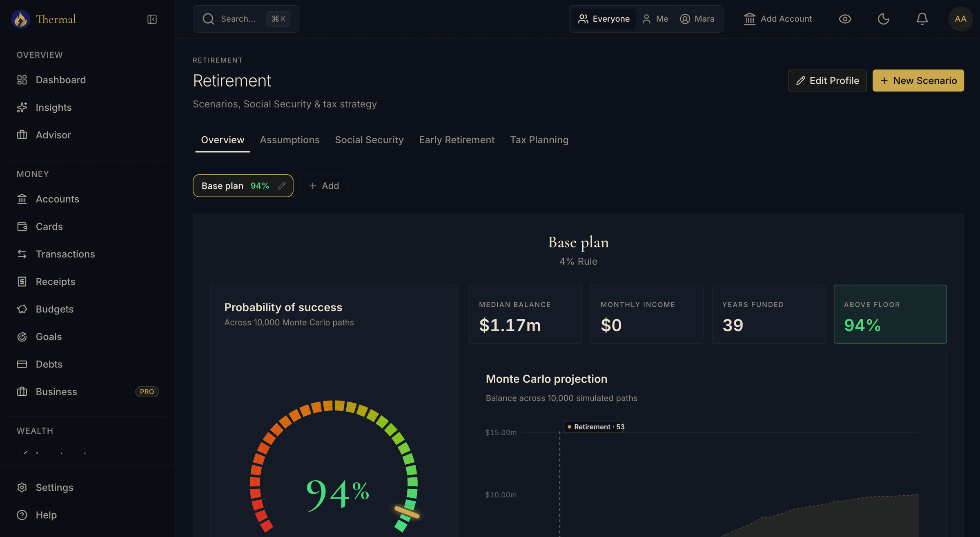Switch to the Social Security tab

coord(369,140)
